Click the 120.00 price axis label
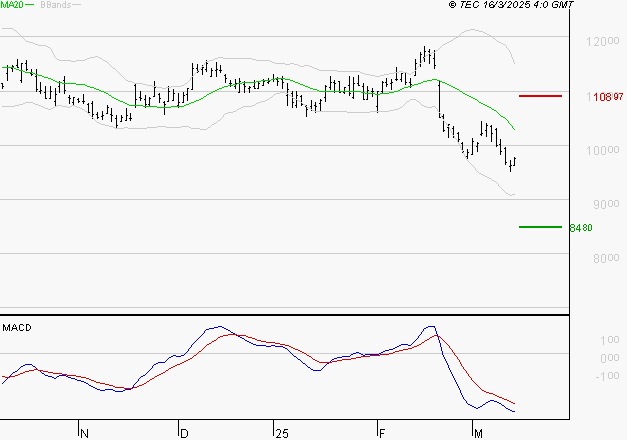 pyautogui.click(x=603, y=41)
